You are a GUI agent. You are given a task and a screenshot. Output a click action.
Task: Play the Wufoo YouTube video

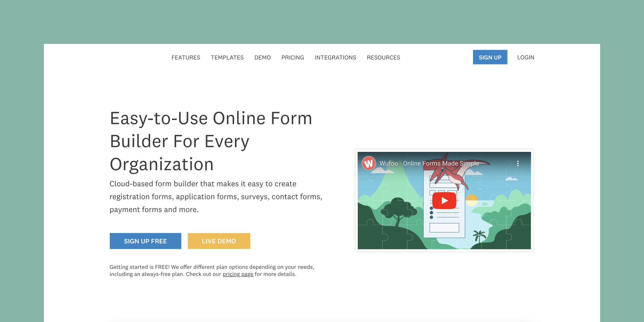(x=444, y=201)
